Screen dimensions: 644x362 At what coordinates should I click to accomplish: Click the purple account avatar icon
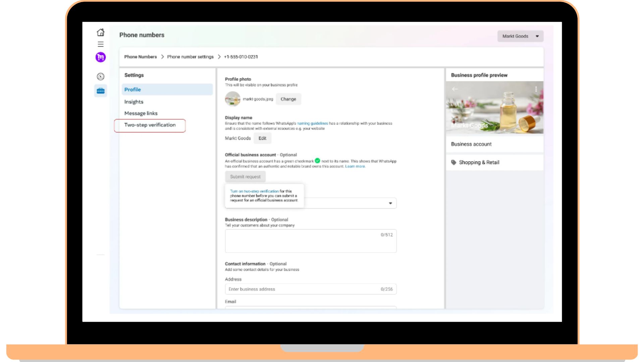[x=101, y=57]
